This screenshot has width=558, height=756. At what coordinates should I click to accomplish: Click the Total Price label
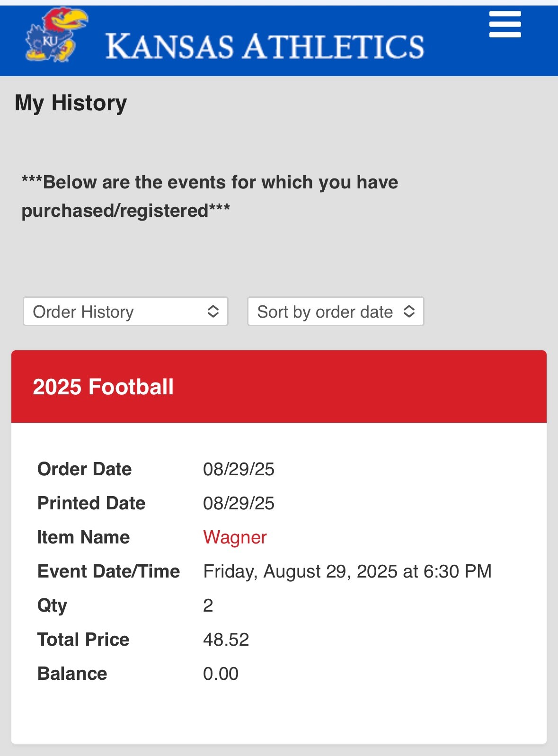(x=83, y=640)
